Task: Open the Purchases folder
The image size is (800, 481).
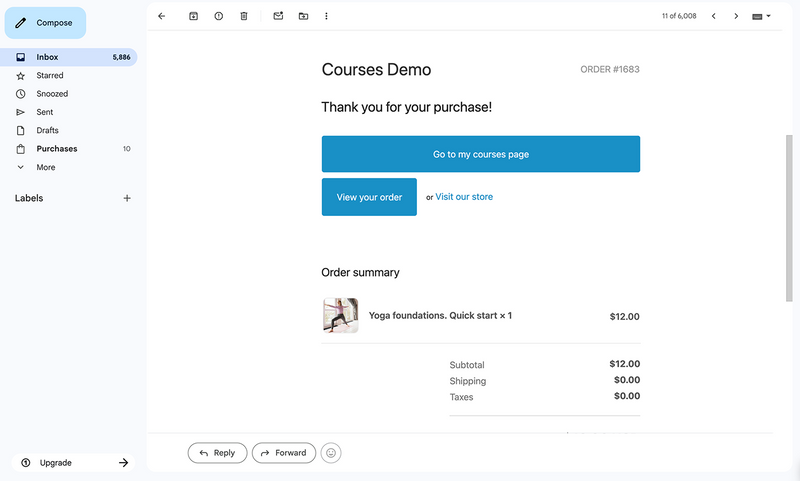Action: tap(57, 149)
